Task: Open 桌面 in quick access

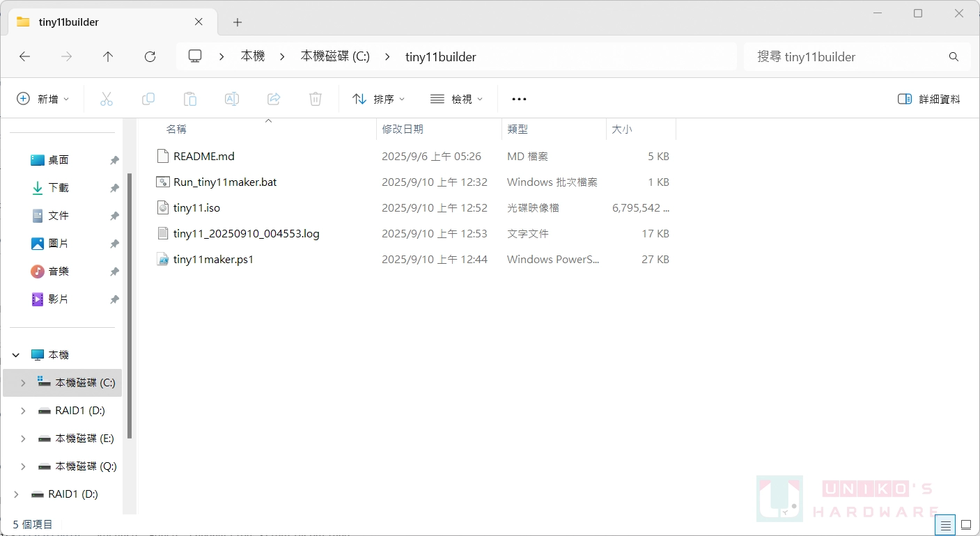Action: (59, 160)
